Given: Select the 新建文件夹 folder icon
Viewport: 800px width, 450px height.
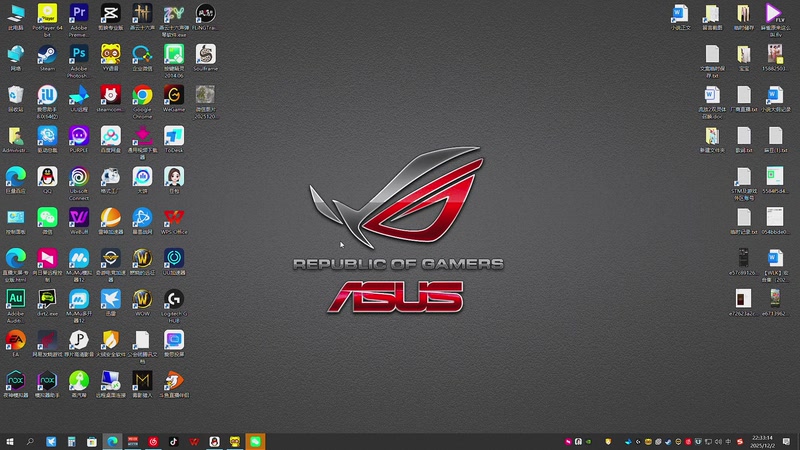Looking at the screenshot, I should coord(712,139).
